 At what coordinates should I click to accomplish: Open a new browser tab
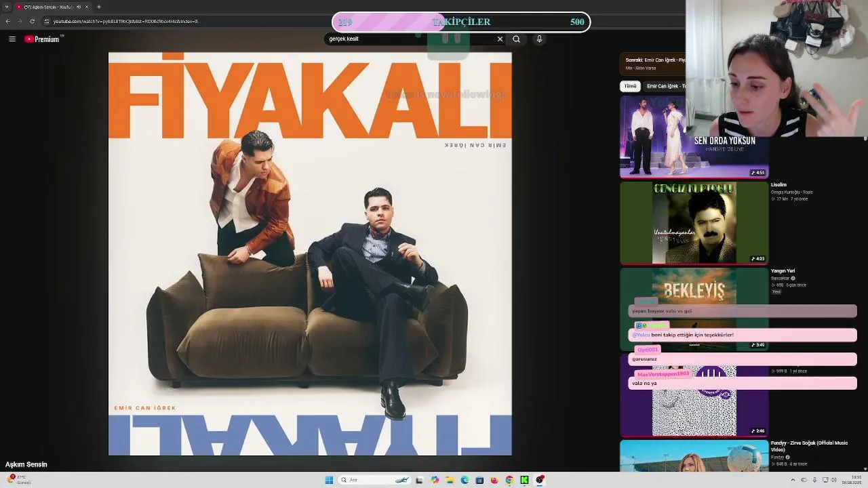99,7
